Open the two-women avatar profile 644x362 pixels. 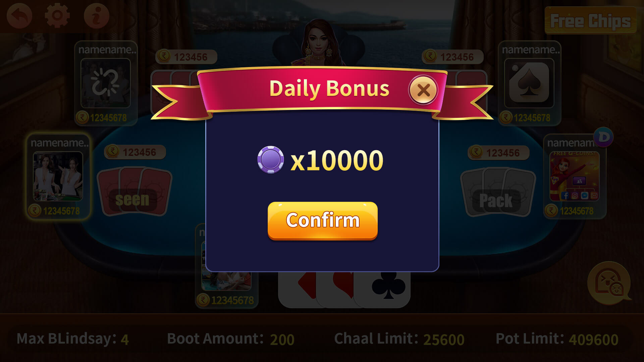click(x=58, y=176)
